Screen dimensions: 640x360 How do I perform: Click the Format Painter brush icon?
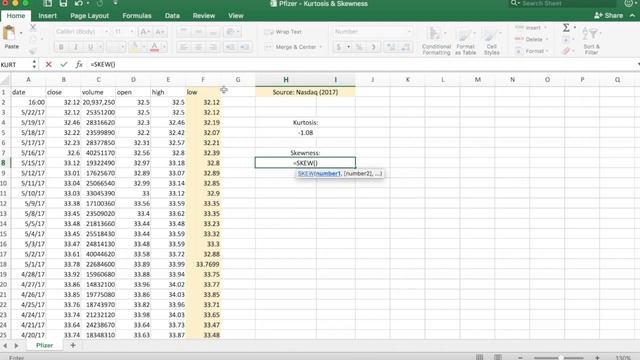(x=33, y=51)
